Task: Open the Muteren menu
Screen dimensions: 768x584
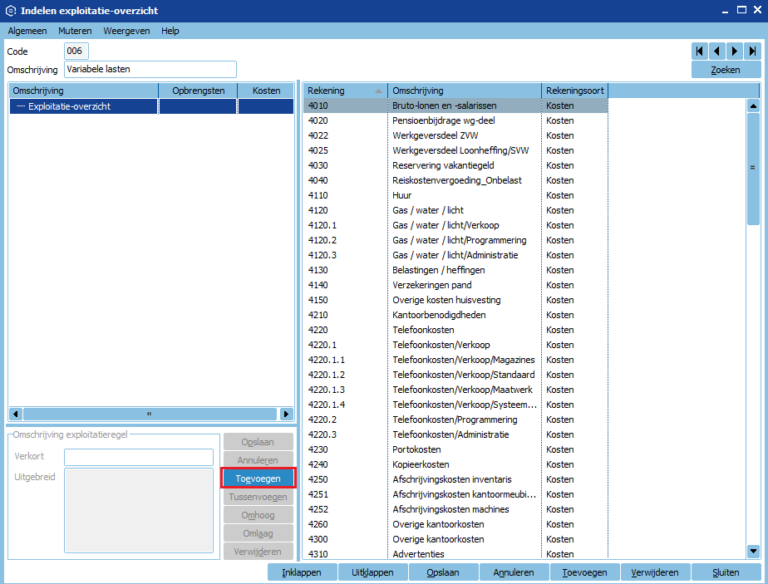Action: pyautogui.click(x=75, y=31)
